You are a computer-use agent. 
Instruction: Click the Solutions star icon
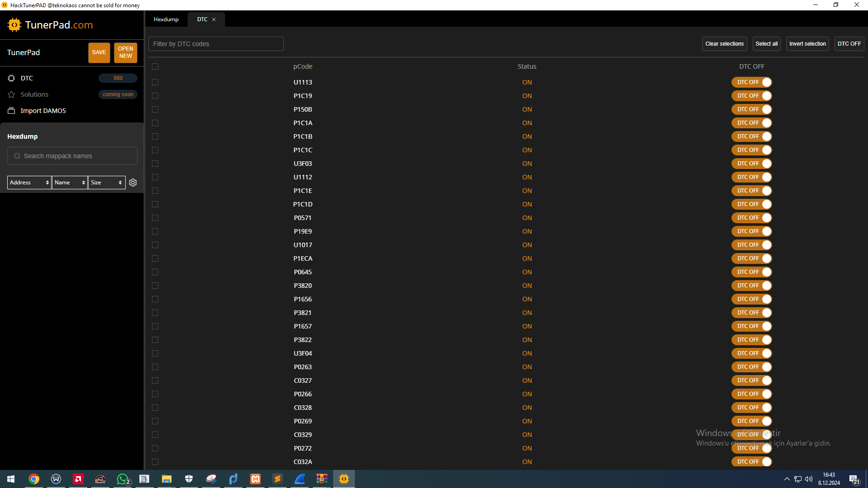click(11, 94)
